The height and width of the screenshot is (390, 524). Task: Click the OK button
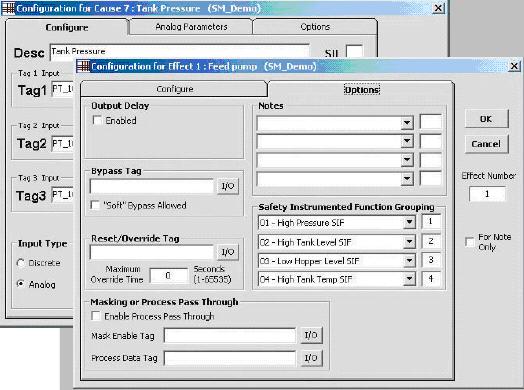coord(486,119)
